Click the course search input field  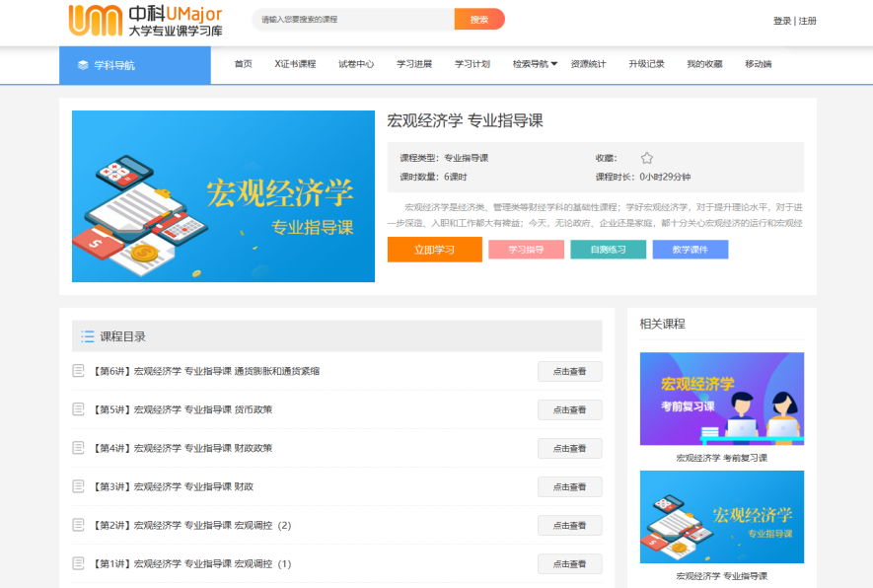[353, 20]
